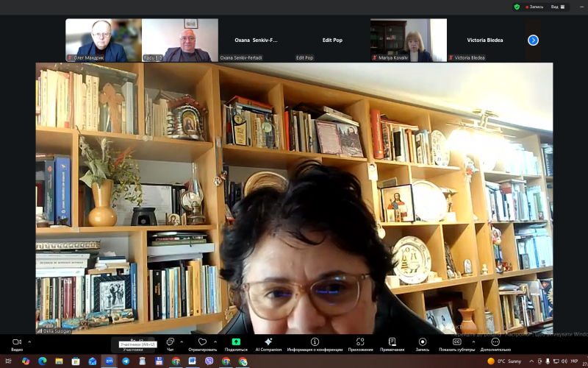Open the Chat panel

(170, 342)
